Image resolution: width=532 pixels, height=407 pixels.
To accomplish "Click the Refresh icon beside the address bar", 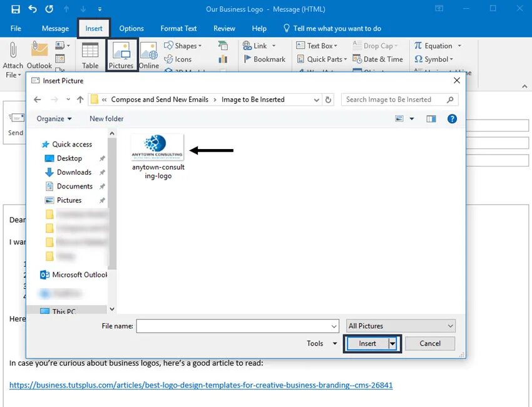I will [328, 100].
